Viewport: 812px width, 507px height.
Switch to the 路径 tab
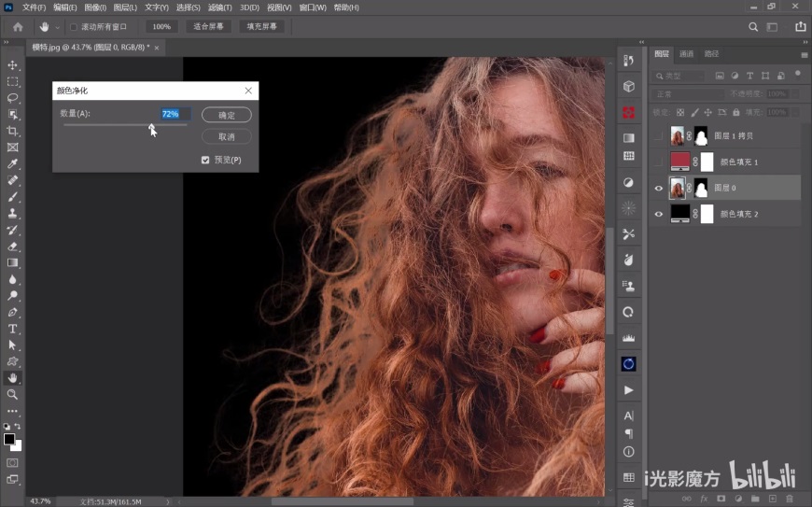(711, 54)
